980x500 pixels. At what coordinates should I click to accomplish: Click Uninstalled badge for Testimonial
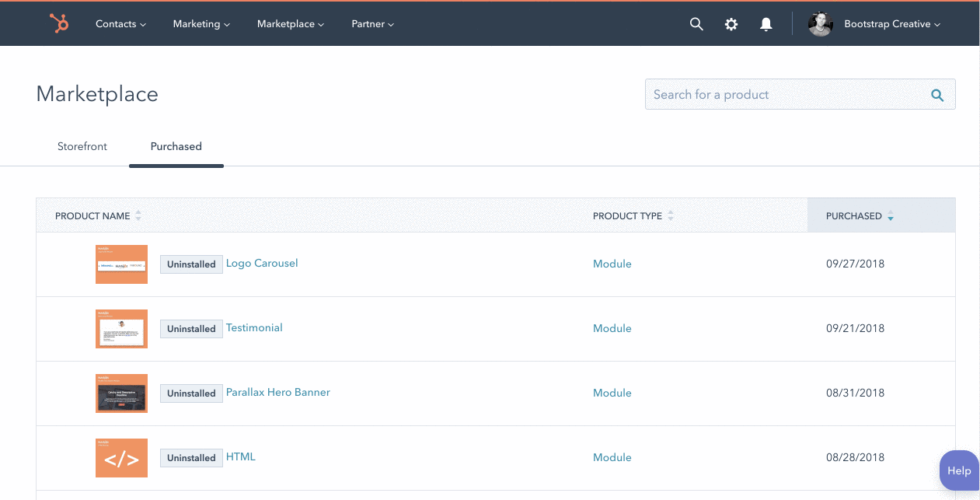point(191,329)
